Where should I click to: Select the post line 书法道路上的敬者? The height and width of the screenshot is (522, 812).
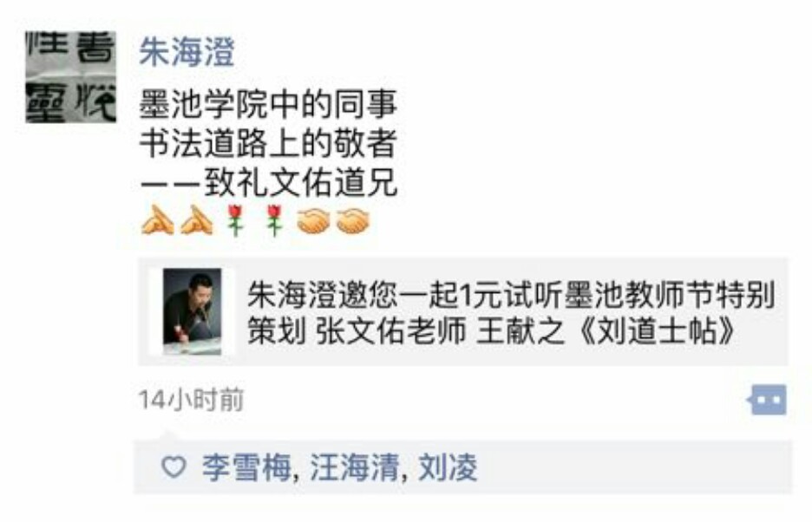click(x=268, y=143)
